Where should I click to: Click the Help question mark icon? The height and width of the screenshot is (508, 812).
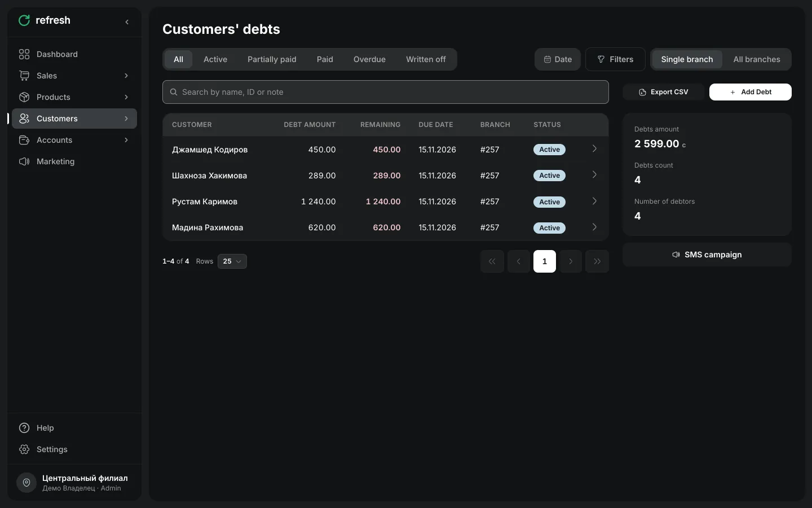pos(24,428)
